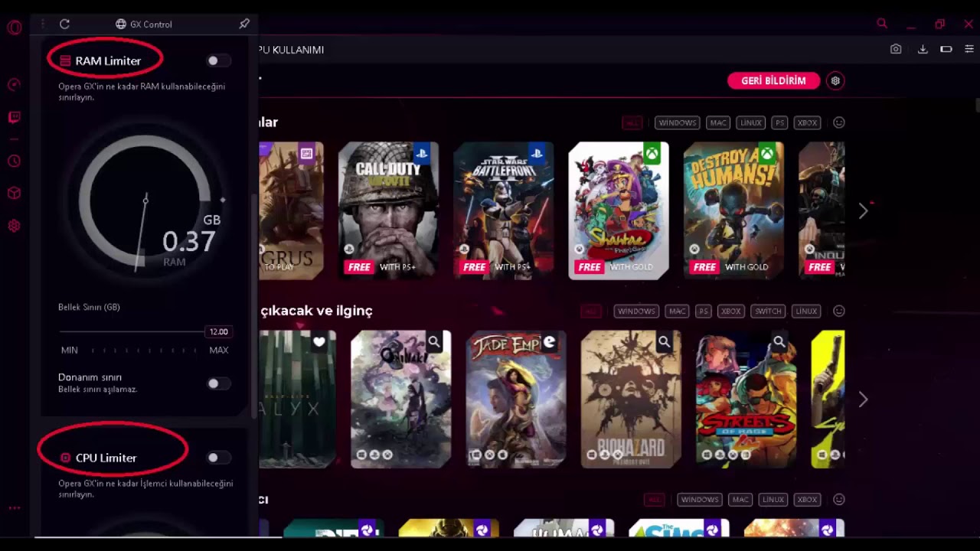Click Xbox badge on Shantae card
The height and width of the screenshot is (551, 980).
652,153
